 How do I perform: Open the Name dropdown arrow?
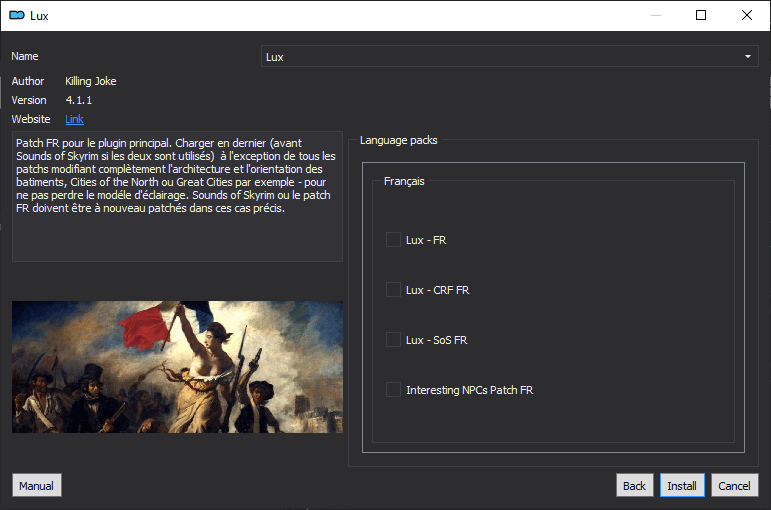click(747, 57)
